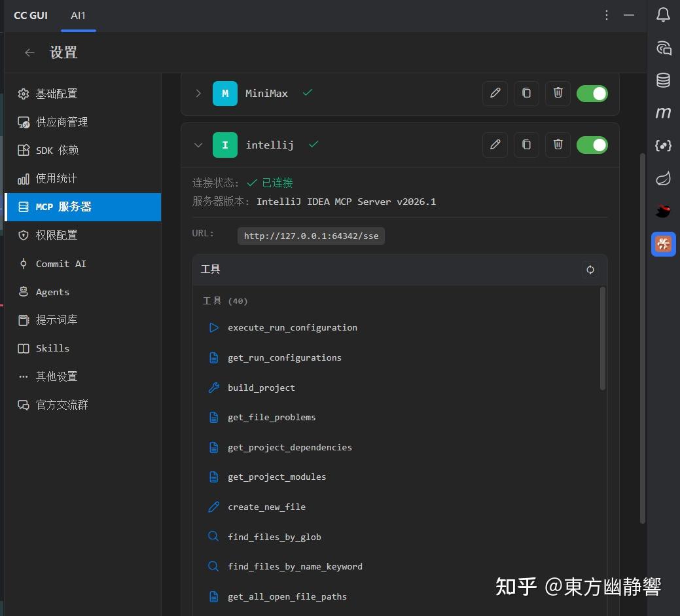Disable the MiniMax server toggle
680x616 pixels.
[592, 93]
